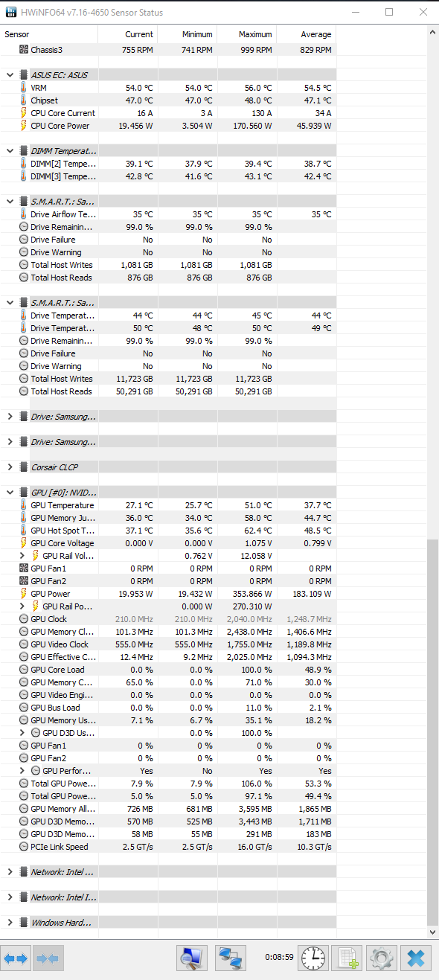This screenshot has width=439, height=980.
Task: Open the sensor monitor display icon
Action: pos(192,958)
